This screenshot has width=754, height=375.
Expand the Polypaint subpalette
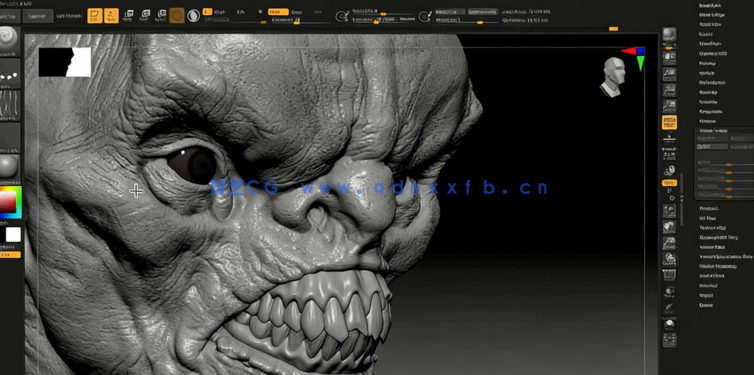[709, 209]
